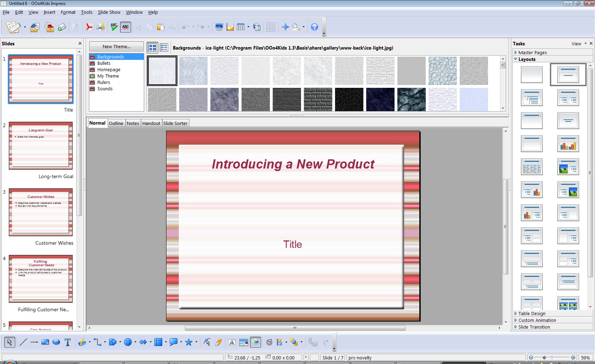Toggle Glue Points mode
Viewport: 595px width, 364px height.
click(x=218, y=342)
